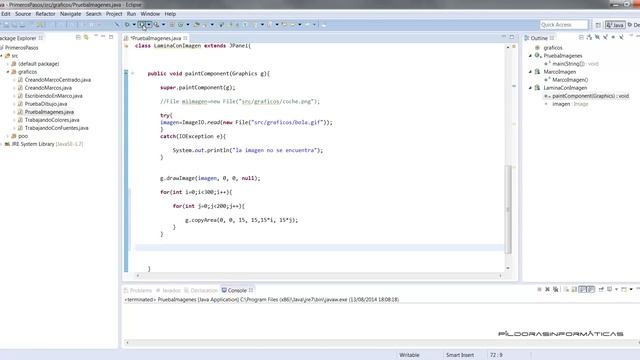Viewport: 640px width, 360px height.
Task: Collapse all in Package Explorer
Action: [78, 38]
